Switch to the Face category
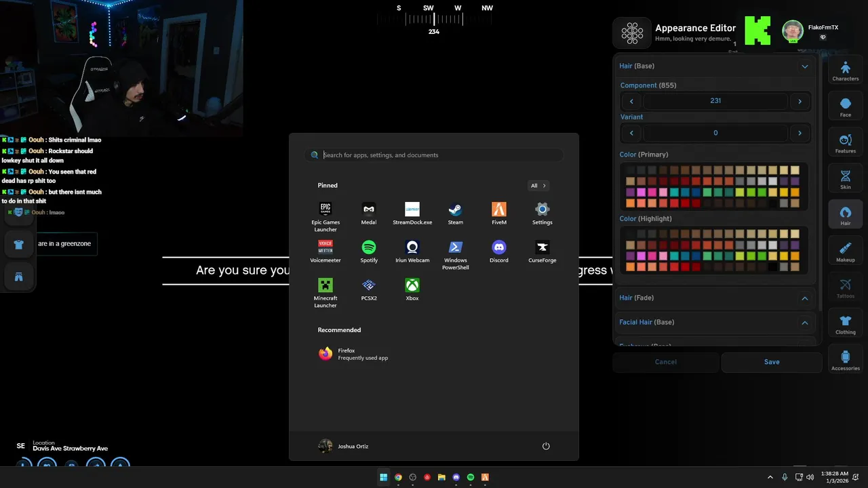868x488 pixels. coord(846,106)
